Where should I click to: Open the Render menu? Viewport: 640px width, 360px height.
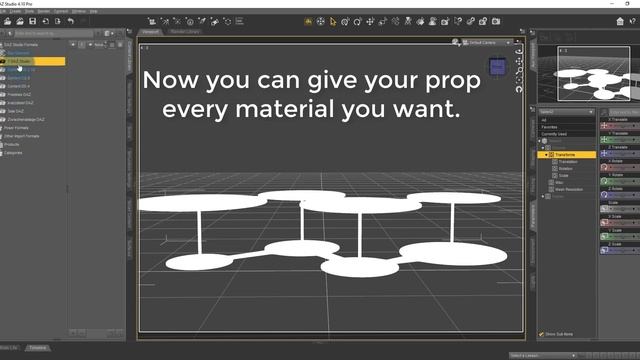pos(43,11)
